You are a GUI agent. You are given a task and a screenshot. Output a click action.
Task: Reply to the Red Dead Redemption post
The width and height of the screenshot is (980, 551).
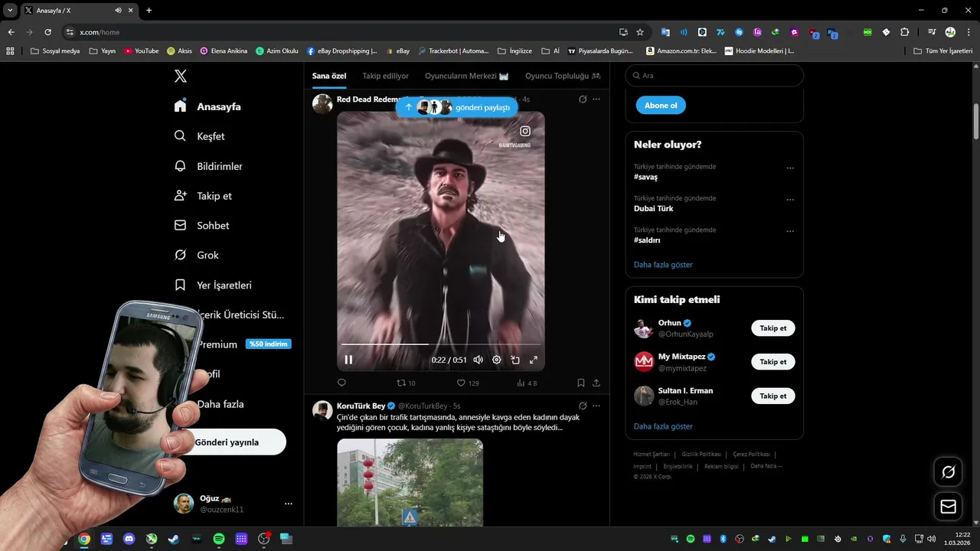point(341,383)
